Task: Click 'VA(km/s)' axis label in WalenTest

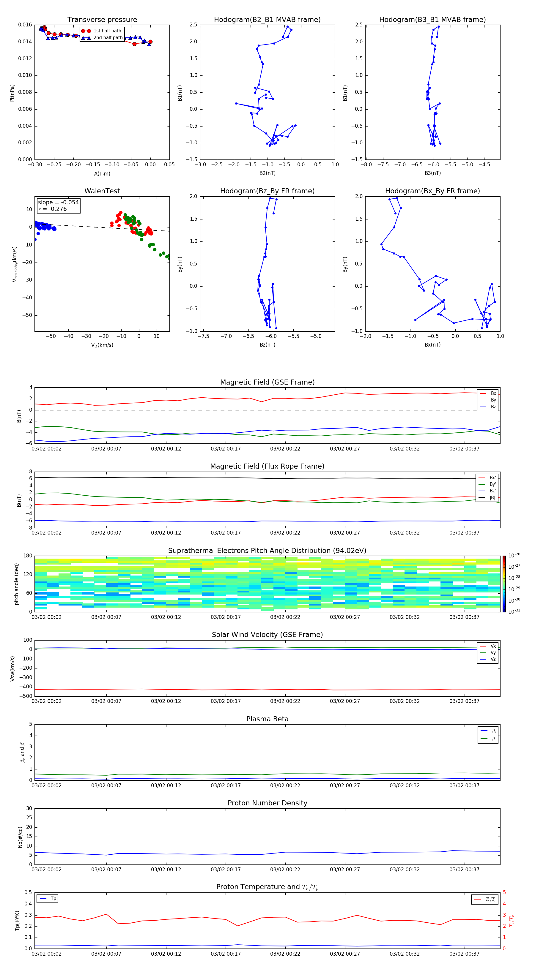Action: [102, 345]
